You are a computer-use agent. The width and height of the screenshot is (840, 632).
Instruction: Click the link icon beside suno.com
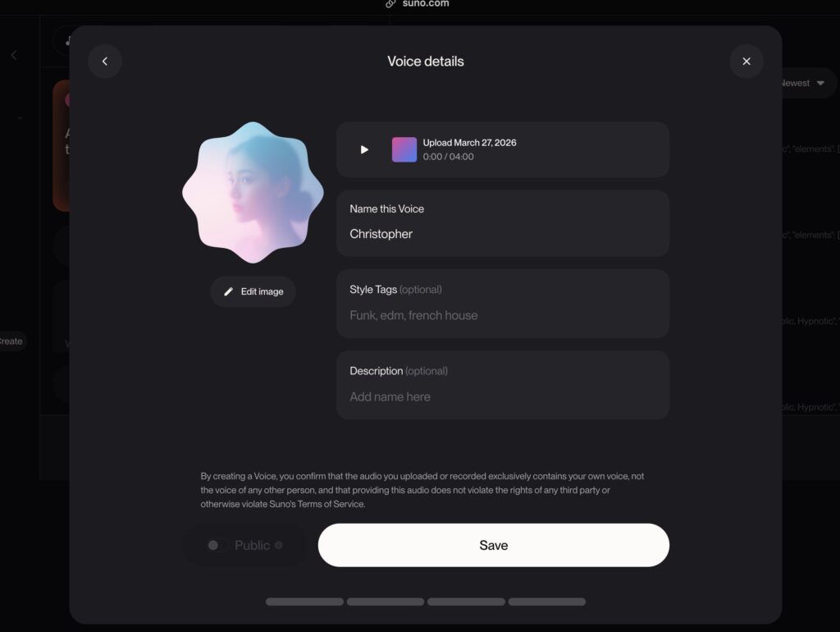(390, 4)
